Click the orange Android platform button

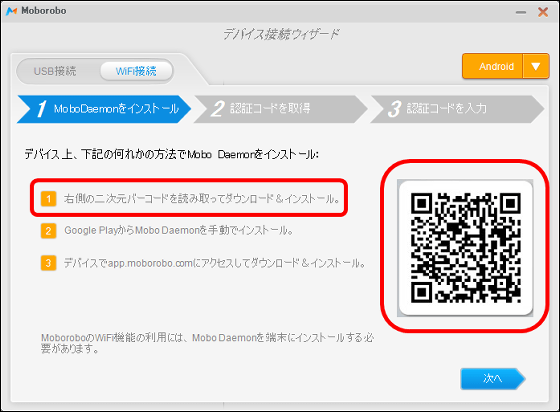(493, 66)
